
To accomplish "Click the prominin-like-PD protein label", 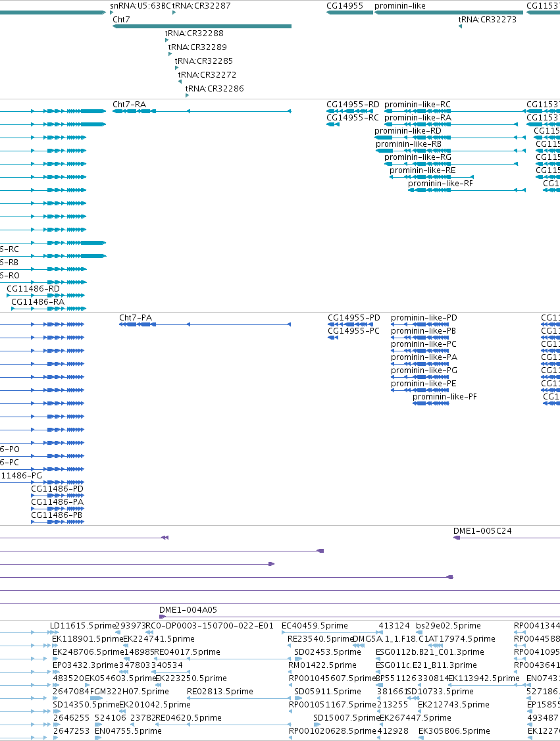I will (424, 318).
